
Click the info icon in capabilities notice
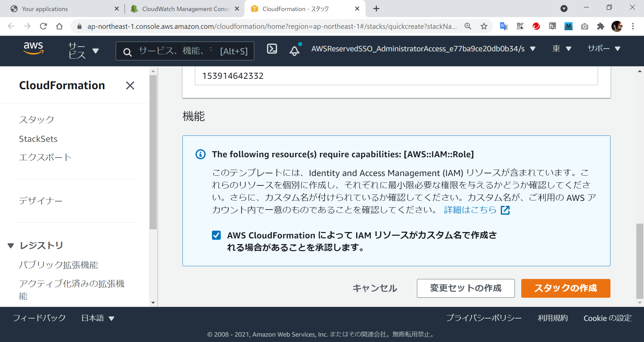click(201, 154)
